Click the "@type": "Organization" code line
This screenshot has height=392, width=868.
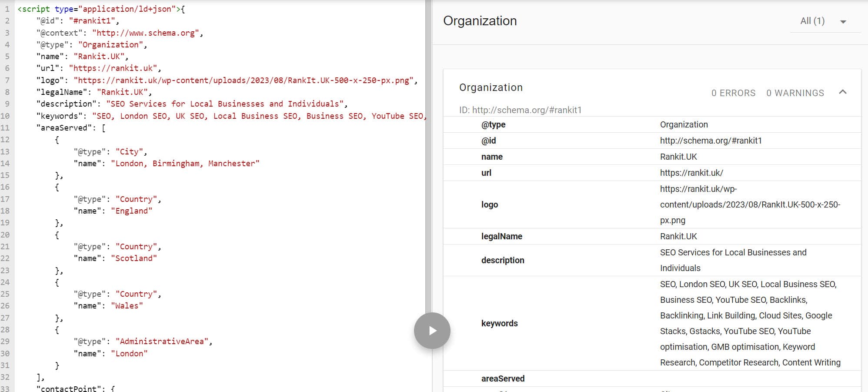92,44
